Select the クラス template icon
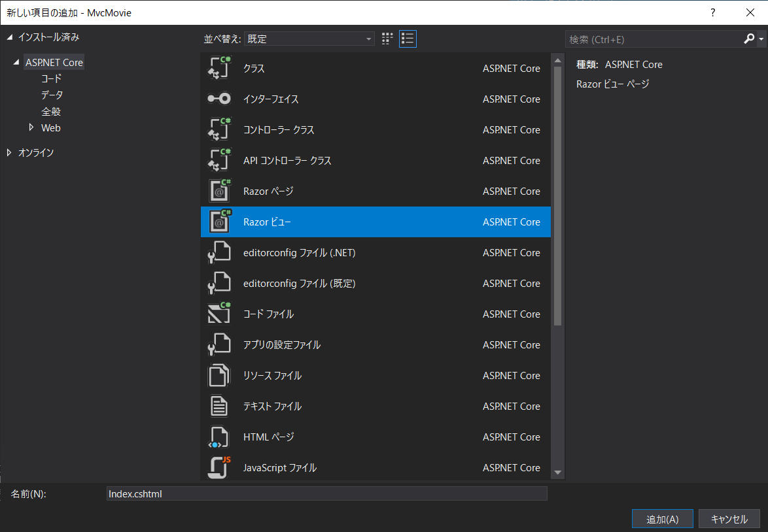This screenshot has width=768, height=532. [x=219, y=68]
